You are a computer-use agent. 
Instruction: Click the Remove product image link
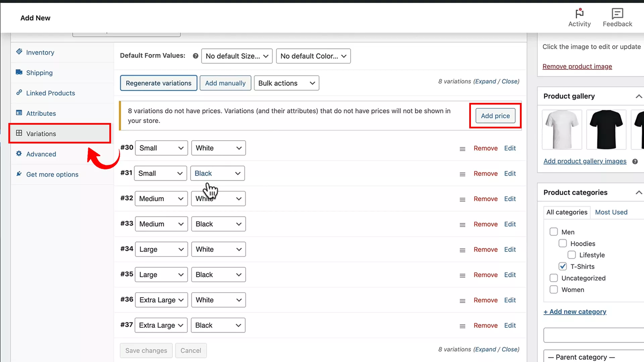tap(577, 66)
